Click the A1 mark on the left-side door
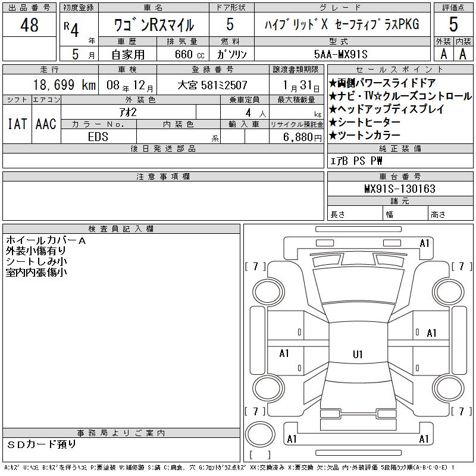This screenshot has height=476, width=476. (284, 353)
